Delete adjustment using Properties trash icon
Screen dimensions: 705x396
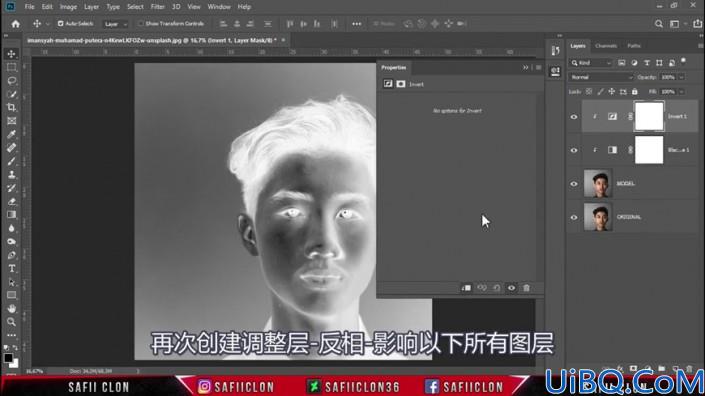527,288
